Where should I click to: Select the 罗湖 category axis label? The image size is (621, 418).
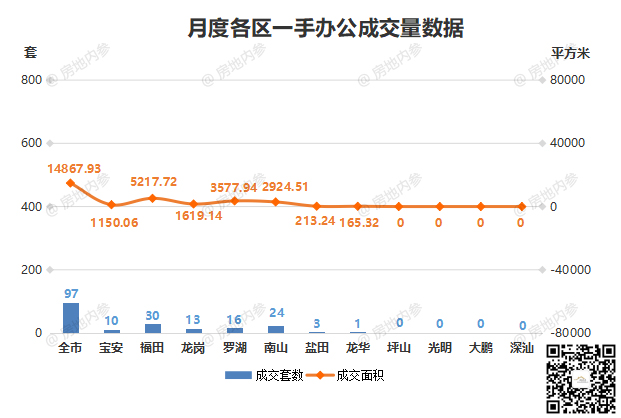(235, 348)
